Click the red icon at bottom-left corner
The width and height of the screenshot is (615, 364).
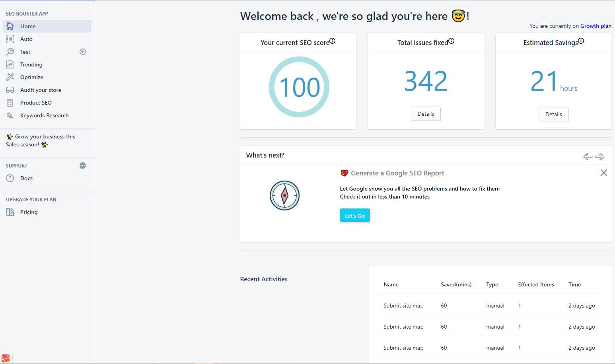6,358
